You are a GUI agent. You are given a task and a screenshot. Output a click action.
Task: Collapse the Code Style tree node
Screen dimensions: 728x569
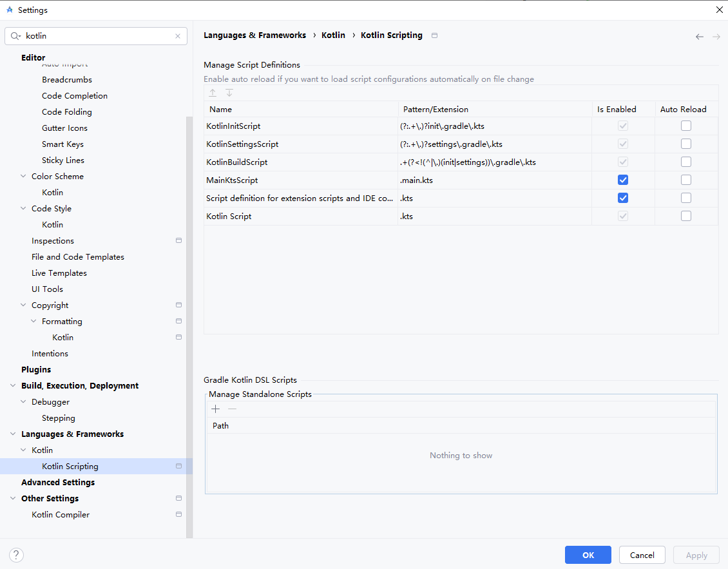pyautogui.click(x=23, y=209)
